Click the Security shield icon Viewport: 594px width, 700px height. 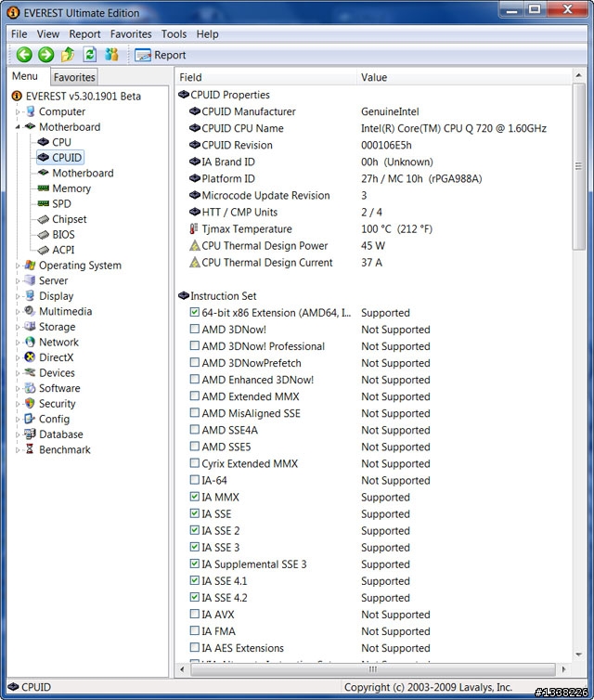(30, 403)
